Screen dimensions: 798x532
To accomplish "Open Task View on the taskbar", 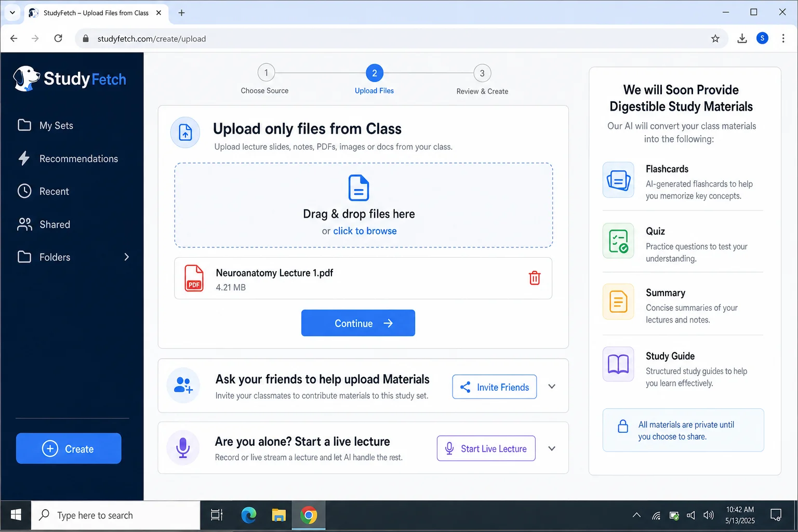I will coord(217,515).
